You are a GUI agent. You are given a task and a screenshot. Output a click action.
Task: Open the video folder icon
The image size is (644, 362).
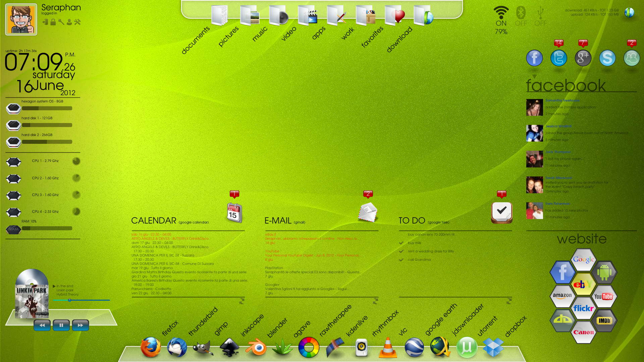(x=308, y=15)
